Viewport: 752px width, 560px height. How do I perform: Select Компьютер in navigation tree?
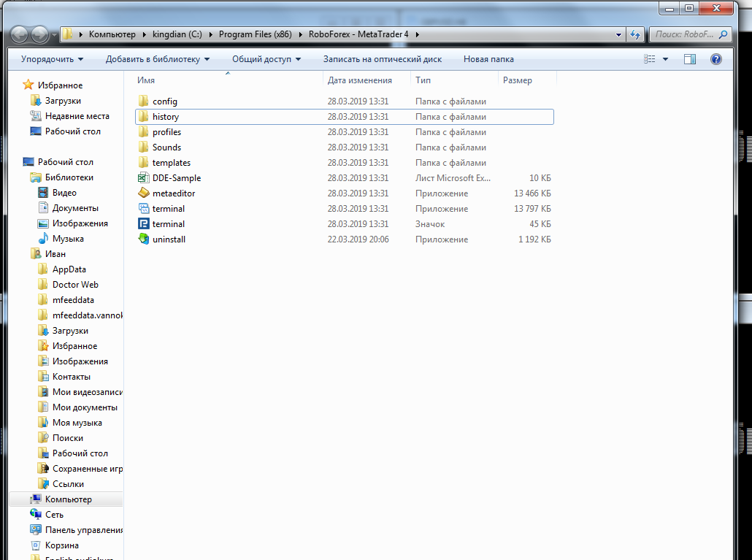pyautogui.click(x=68, y=499)
